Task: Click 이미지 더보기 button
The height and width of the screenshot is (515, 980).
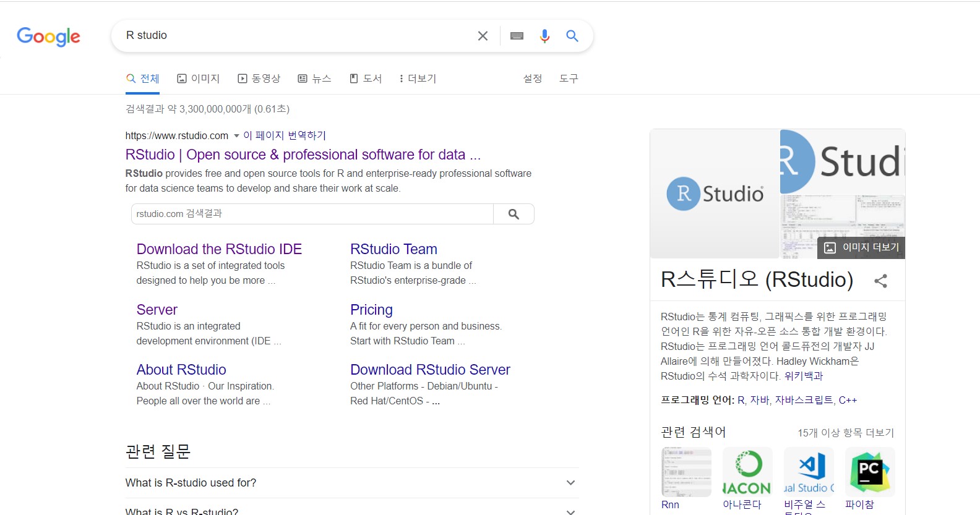Action: 861,247
